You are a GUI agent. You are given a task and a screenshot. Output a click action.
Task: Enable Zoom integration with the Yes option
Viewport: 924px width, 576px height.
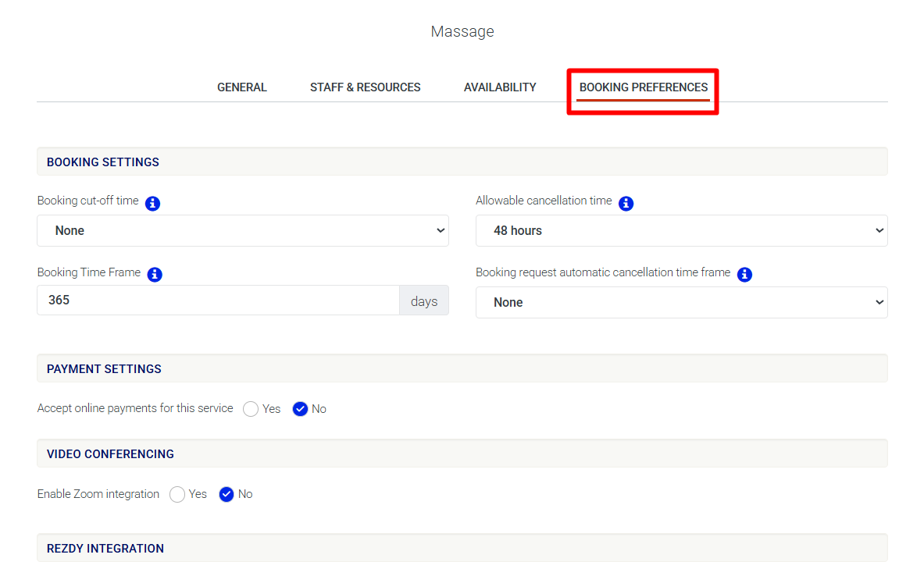[x=177, y=494]
